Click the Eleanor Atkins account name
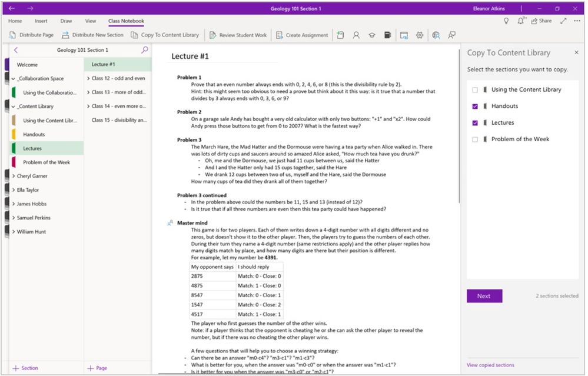Viewport: 588px width, 376px height. coord(489,8)
